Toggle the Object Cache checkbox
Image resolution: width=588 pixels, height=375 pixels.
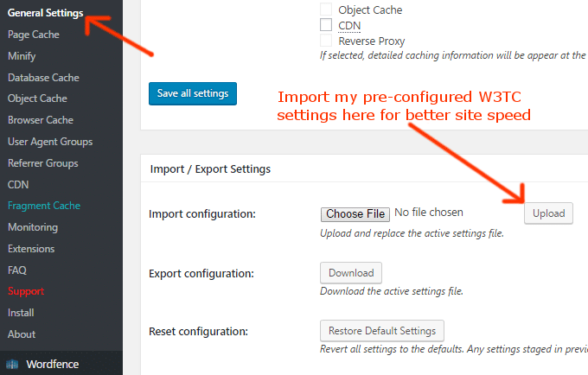tap(326, 10)
